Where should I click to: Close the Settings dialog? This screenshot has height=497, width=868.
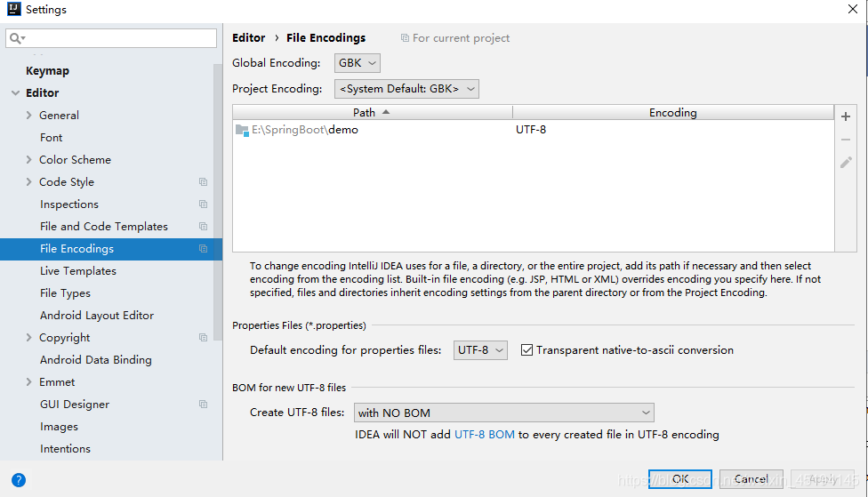(853, 9)
